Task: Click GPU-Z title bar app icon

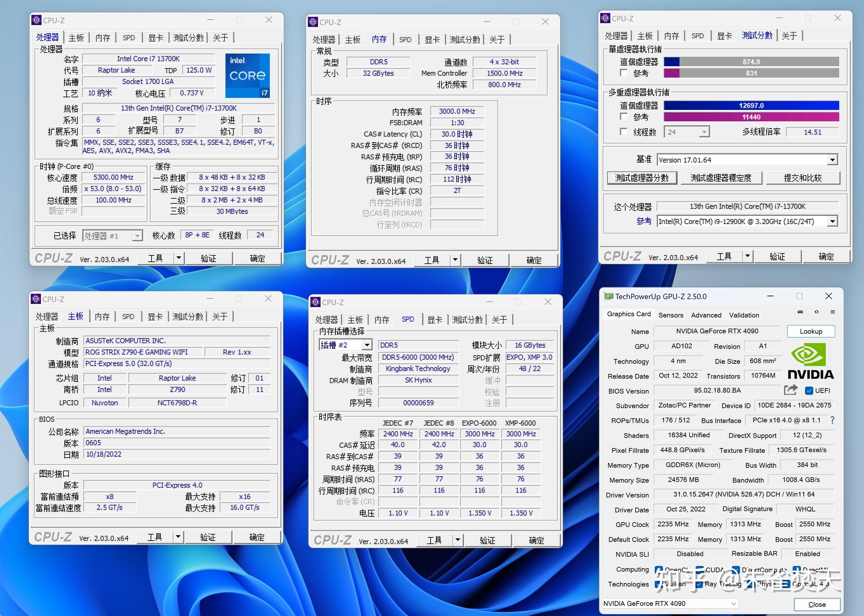Action: point(609,297)
